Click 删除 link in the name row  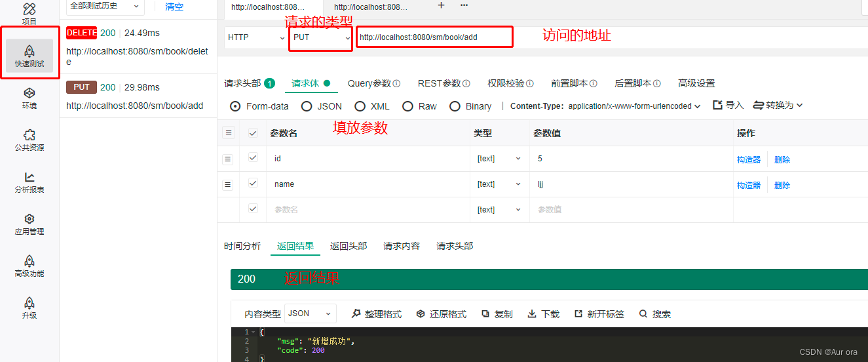782,186
